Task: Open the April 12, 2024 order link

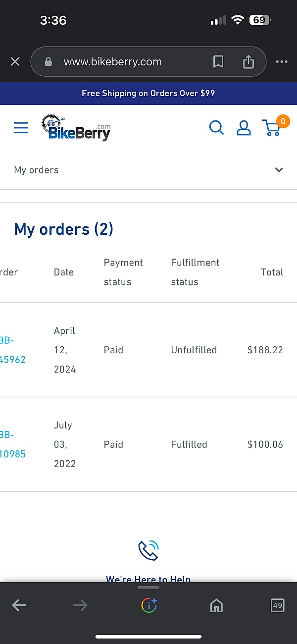Action: coord(13,350)
